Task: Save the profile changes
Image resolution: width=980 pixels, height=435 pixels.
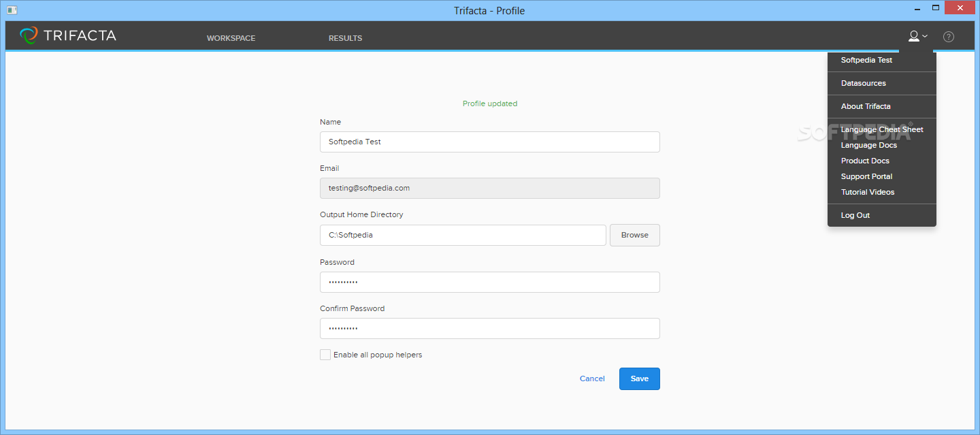Action: click(x=640, y=378)
